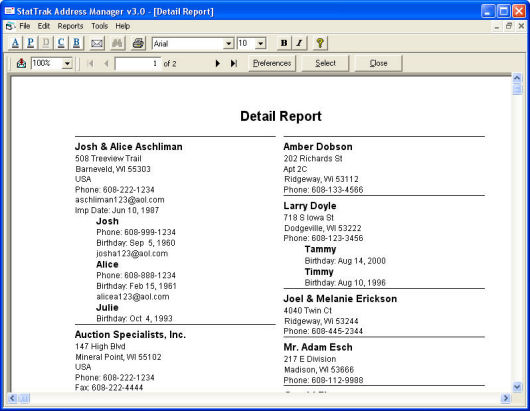Screen dimensions: 530x411
Task: Click the blue 'B' underlined toolbar icon
Action: point(76,43)
